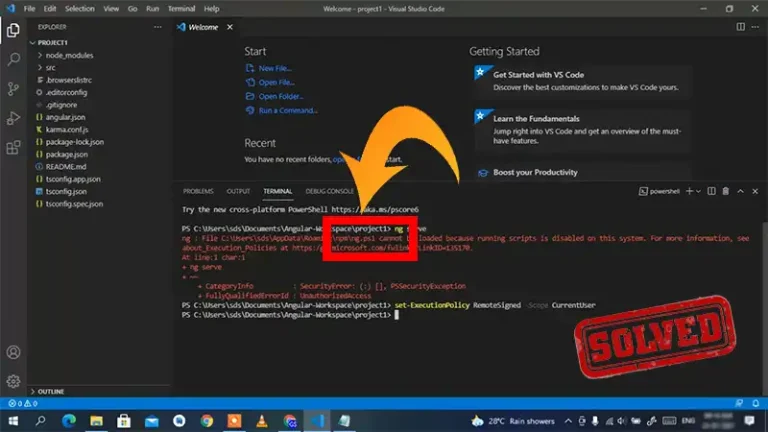Close the Welcome tab

pyautogui.click(x=230, y=27)
